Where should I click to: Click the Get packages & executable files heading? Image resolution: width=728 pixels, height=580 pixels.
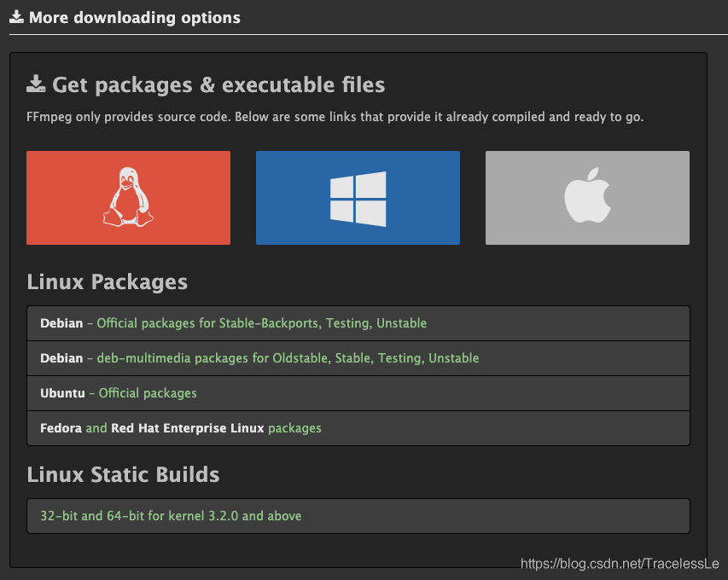(x=218, y=85)
